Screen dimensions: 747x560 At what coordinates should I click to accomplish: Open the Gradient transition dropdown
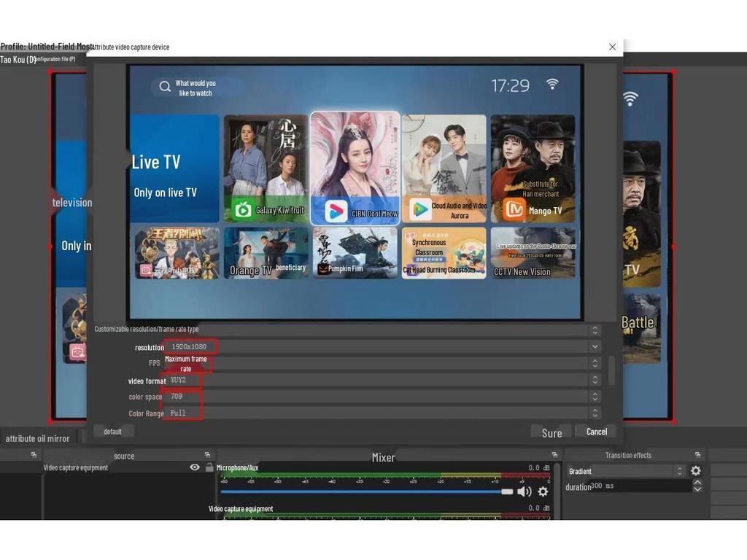[625, 471]
